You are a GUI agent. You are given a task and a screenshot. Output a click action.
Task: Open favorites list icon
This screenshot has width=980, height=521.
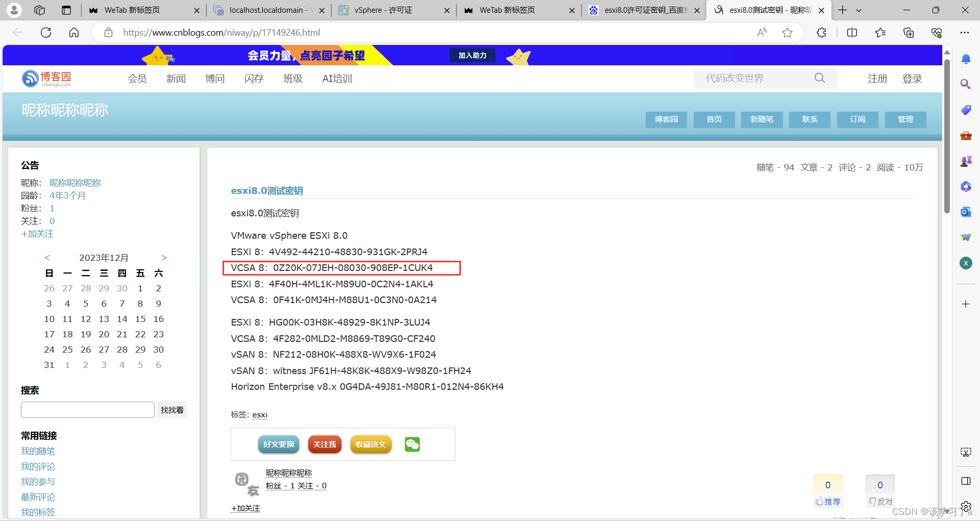tap(880, 33)
